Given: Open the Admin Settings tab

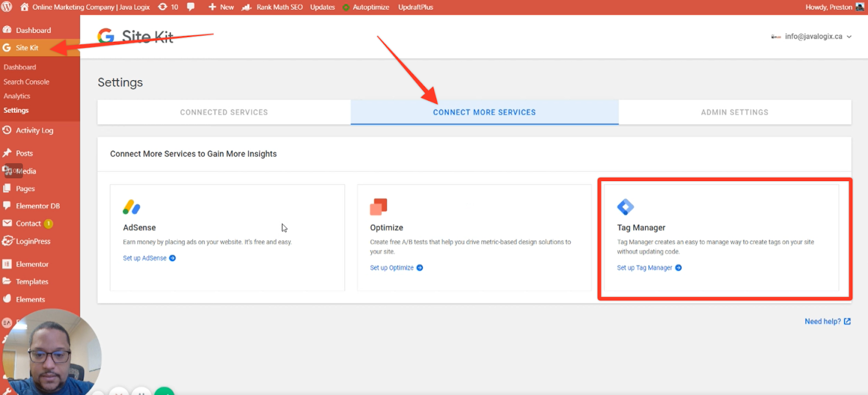Looking at the screenshot, I should click(735, 112).
